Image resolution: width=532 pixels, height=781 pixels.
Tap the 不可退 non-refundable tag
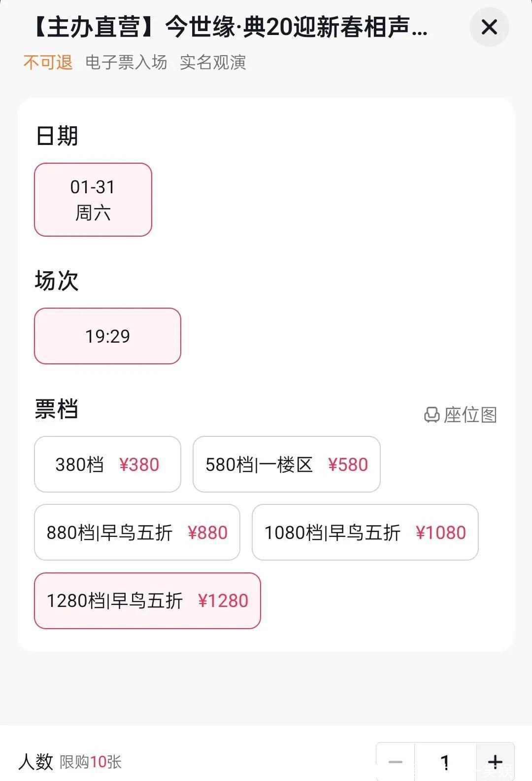pos(48,63)
